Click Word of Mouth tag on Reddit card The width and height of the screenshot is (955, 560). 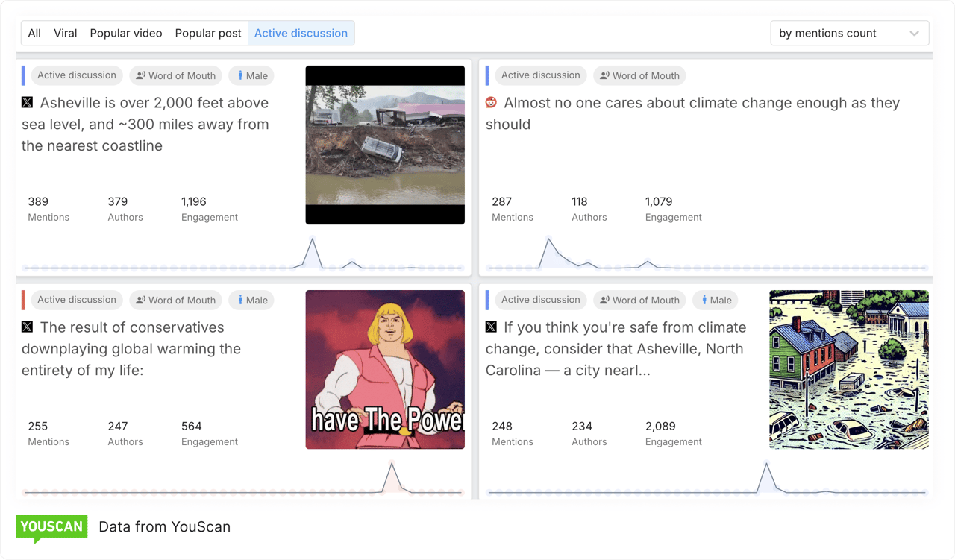(639, 75)
